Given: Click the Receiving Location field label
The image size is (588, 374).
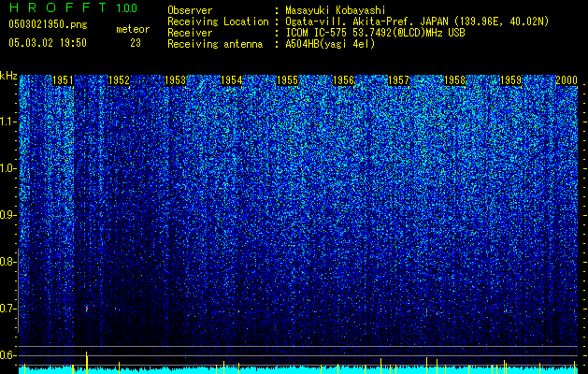Looking at the screenshot, I should pyautogui.click(x=218, y=22).
